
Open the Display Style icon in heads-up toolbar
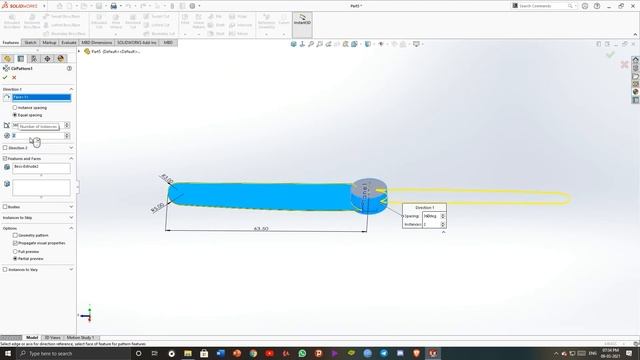coord(368,44)
